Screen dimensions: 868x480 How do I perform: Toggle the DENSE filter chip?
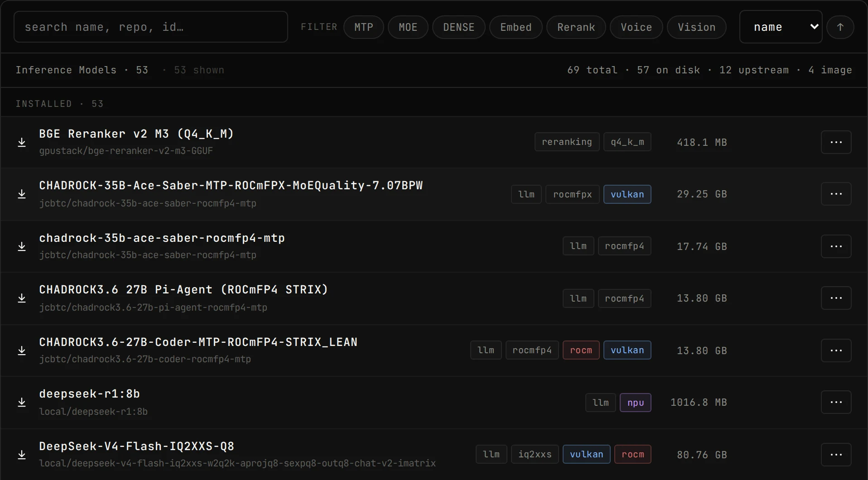(459, 27)
